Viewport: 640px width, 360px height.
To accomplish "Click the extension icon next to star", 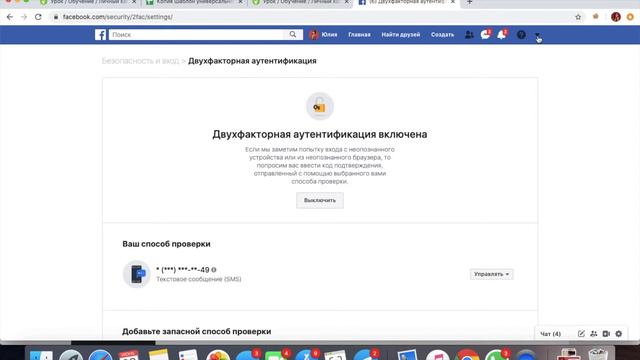I will click(596, 17).
